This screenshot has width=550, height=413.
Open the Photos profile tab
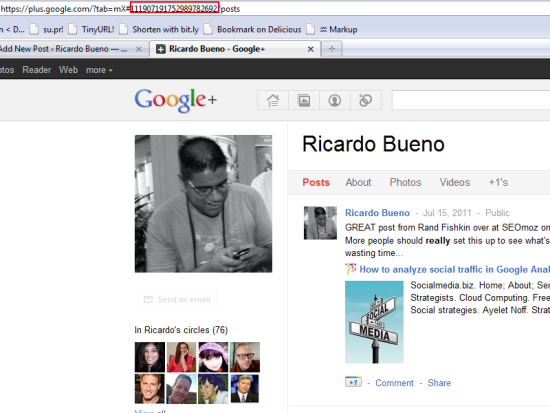(x=405, y=182)
